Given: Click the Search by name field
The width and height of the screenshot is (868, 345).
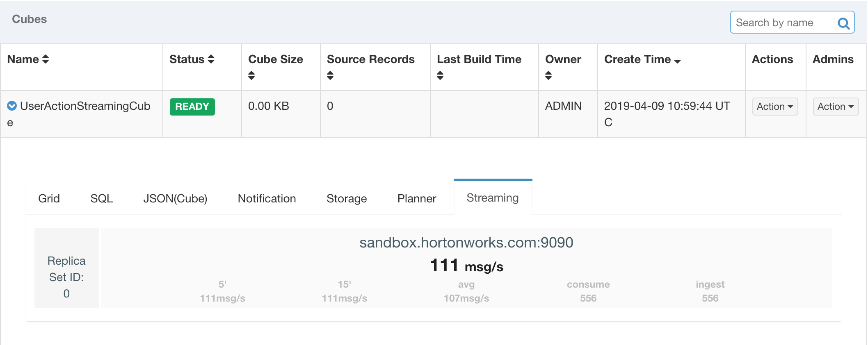Looking at the screenshot, I should click(783, 23).
